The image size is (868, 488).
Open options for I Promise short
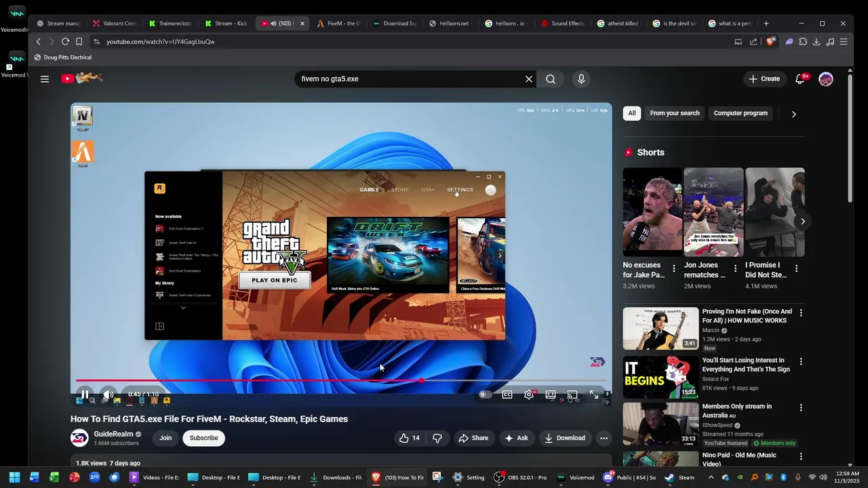(796, 268)
